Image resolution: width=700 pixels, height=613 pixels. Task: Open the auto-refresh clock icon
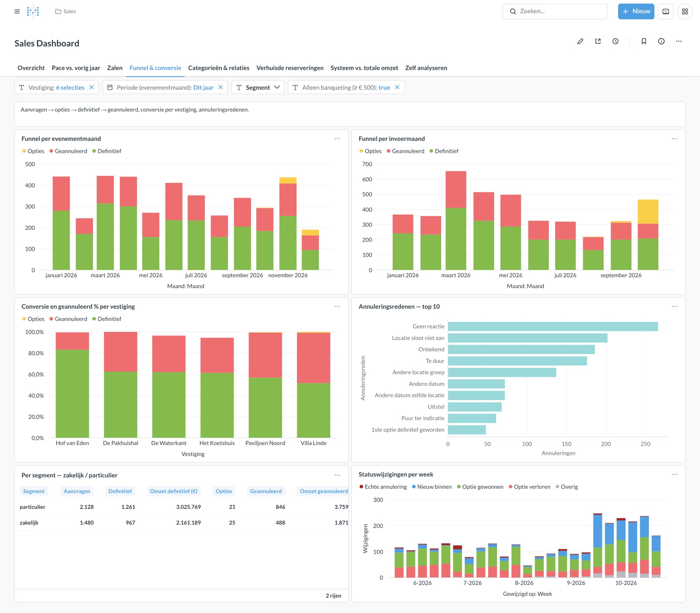tap(615, 41)
